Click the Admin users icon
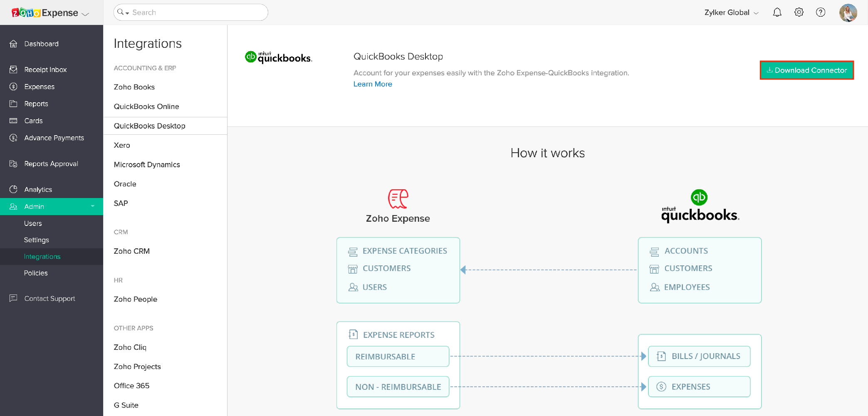The image size is (868, 416). (x=13, y=206)
